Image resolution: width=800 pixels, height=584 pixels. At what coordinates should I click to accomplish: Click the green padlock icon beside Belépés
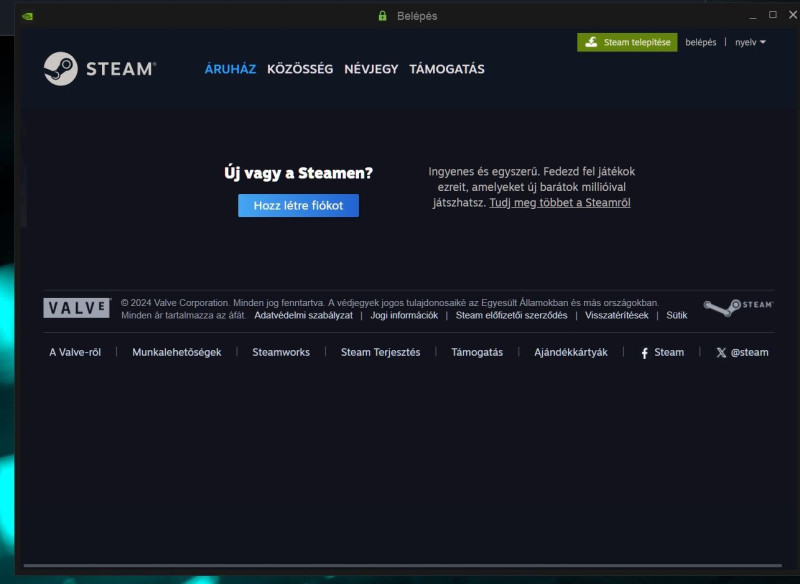pyautogui.click(x=383, y=16)
